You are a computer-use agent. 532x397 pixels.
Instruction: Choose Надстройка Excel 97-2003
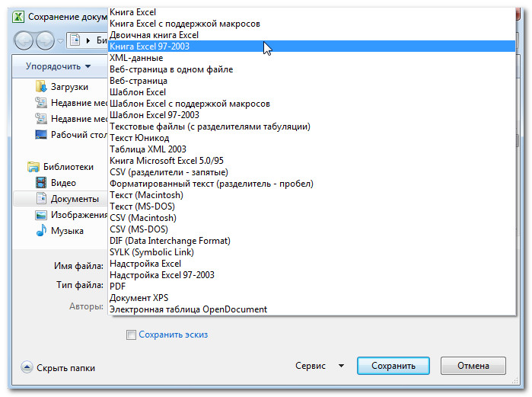tap(312, 275)
